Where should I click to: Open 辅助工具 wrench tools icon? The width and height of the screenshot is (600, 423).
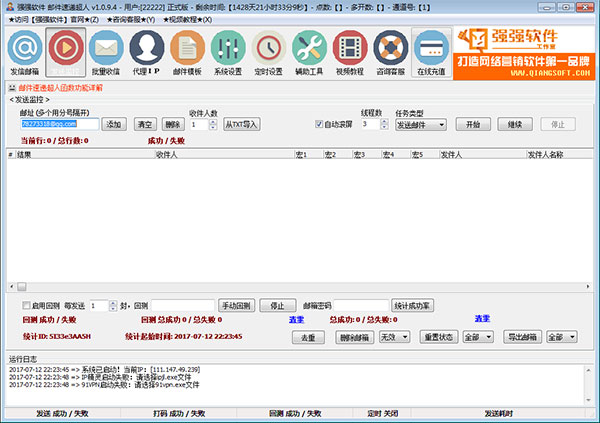coord(310,52)
